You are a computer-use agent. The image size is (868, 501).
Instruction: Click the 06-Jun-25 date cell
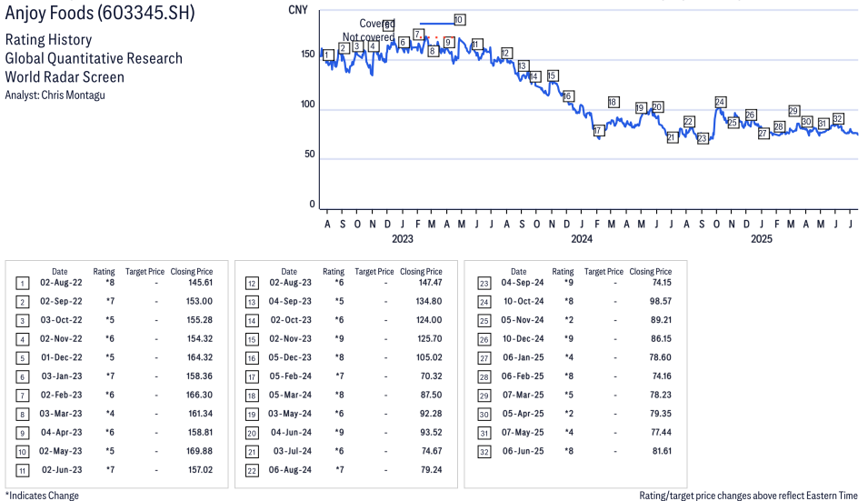pos(524,451)
